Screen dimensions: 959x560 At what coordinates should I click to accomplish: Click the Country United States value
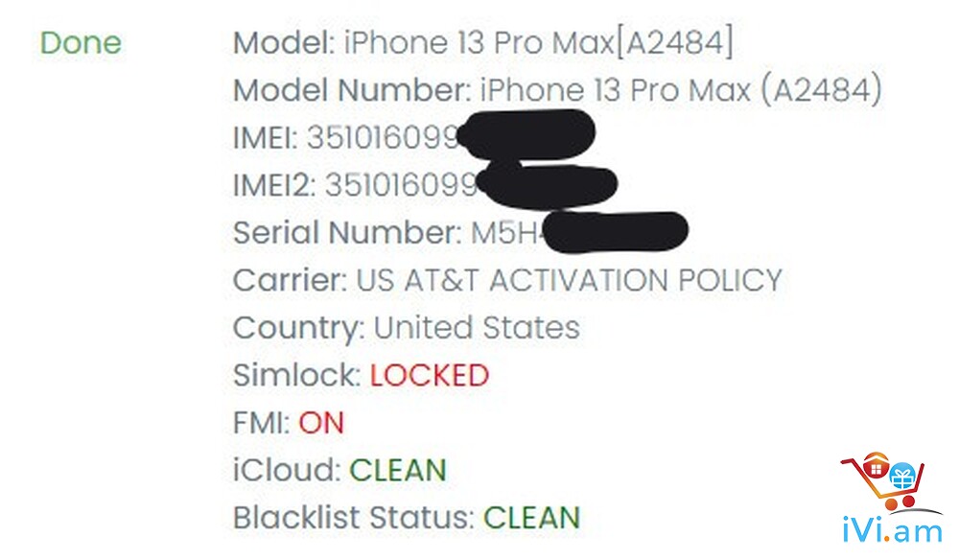(477, 328)
